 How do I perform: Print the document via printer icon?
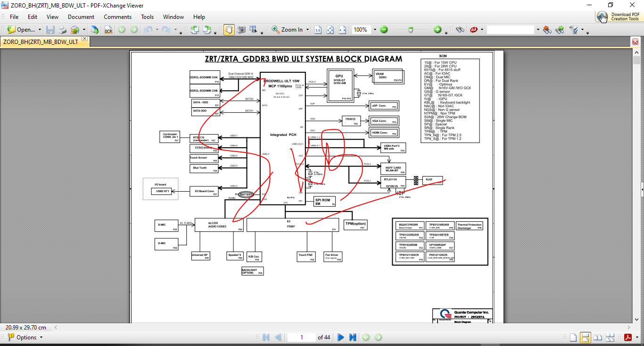[x=62, y=30]
